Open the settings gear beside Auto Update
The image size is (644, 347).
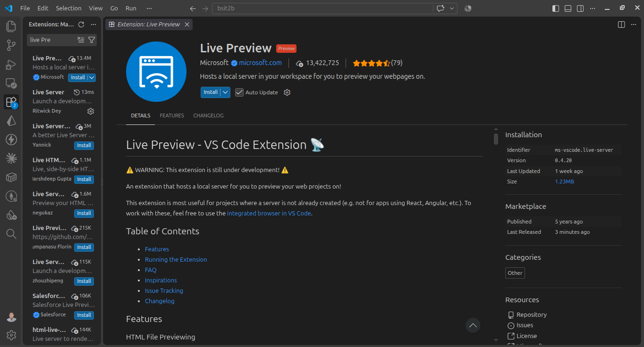pyautogui.click(x=287, y=92)
